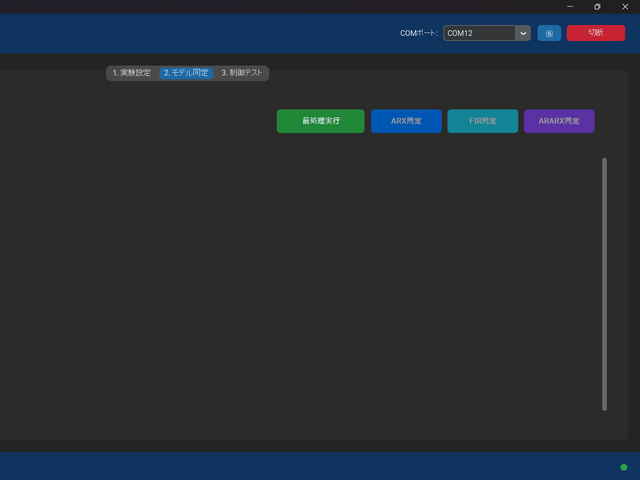Start ARX同定 identification
Image resolution: width=640 pixels, height=480 pixels.
[x=406, y=121]
